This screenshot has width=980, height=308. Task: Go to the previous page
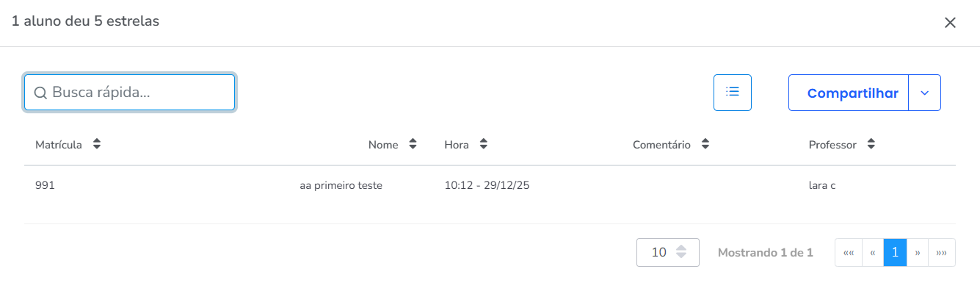pyautogui.click(x=872, y=252)
